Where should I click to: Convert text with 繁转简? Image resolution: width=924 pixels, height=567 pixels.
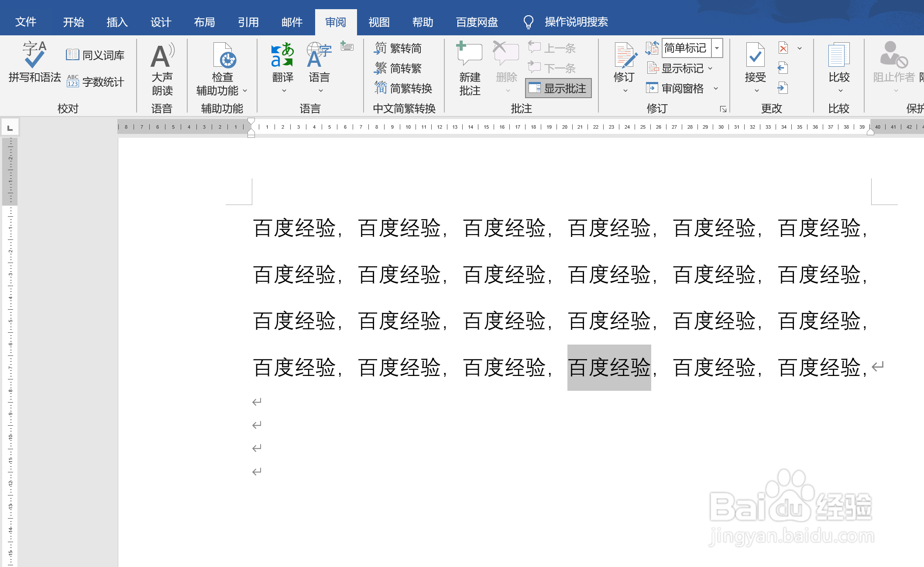click(x=398, y=48)
